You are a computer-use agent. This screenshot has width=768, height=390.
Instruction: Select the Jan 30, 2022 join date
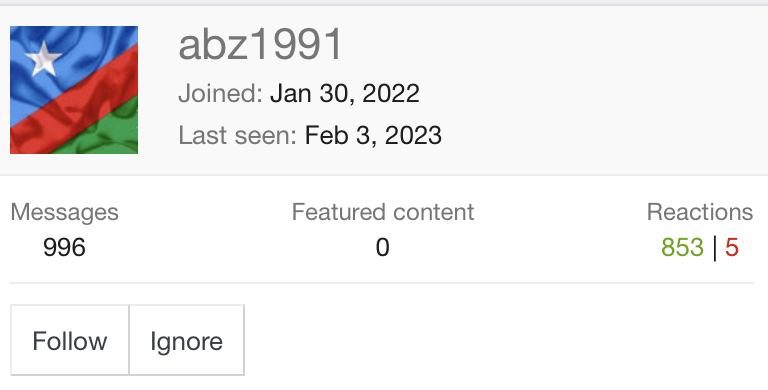(345, 93)
